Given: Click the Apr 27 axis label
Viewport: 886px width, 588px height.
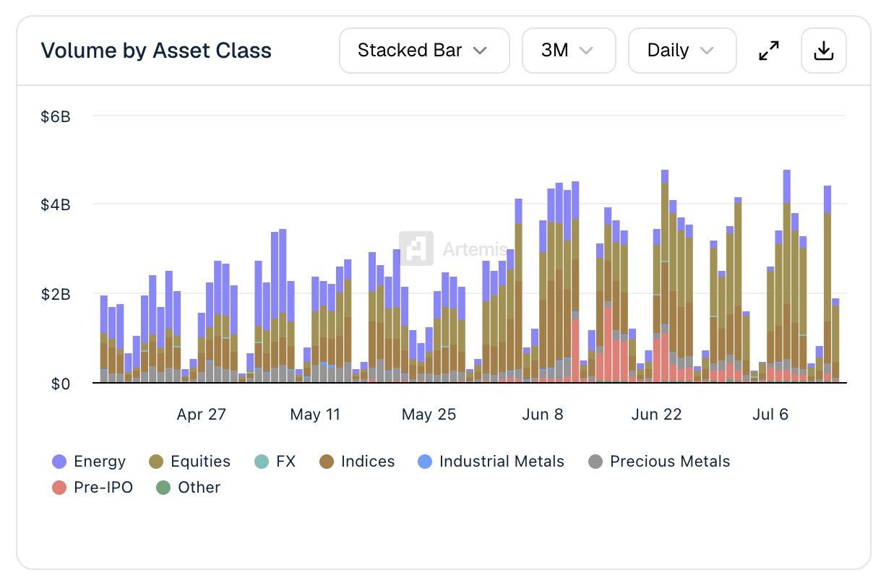Looking at the screenshot, I should click(202, 415).
